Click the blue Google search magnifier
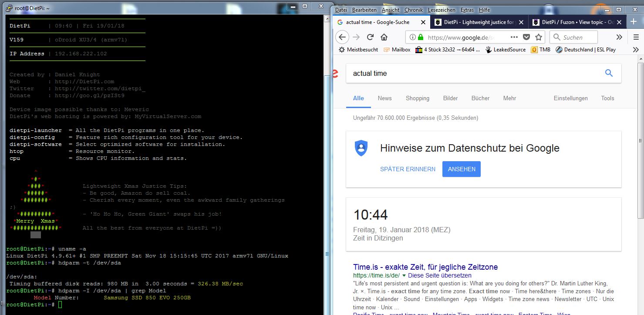 coord(609,73)
